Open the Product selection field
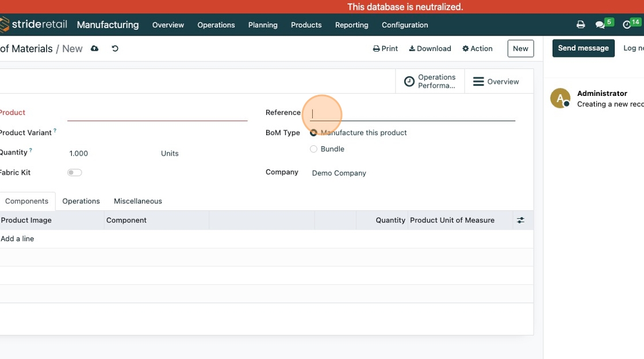The height and width of the screenshot is (359, 644). point(157,113)
